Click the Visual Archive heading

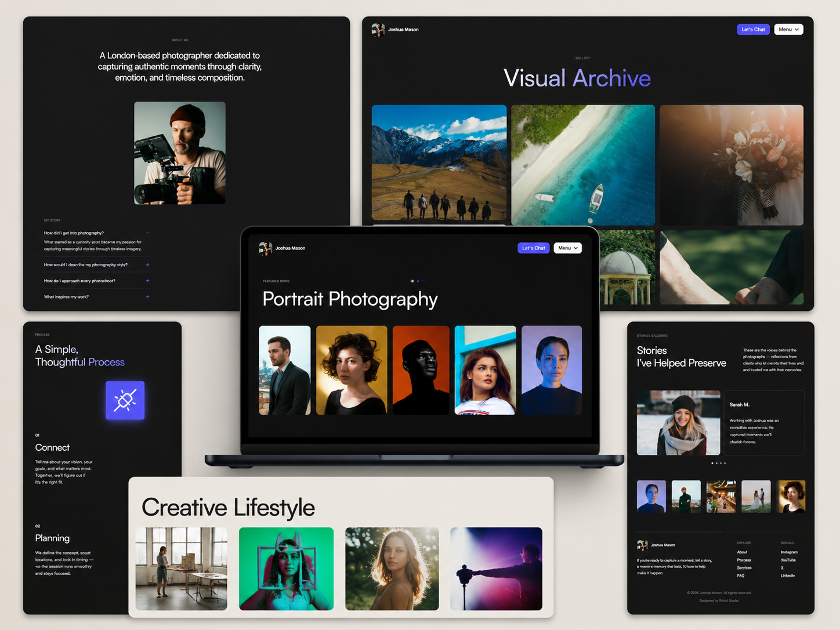(577, 78)
